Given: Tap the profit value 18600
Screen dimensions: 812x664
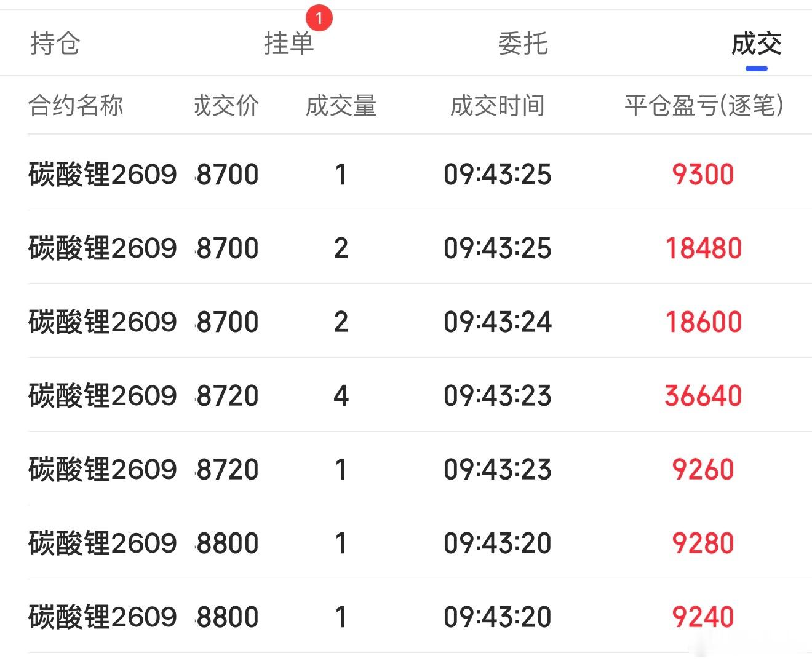Looking at the screenshot, I should [704, 322].
